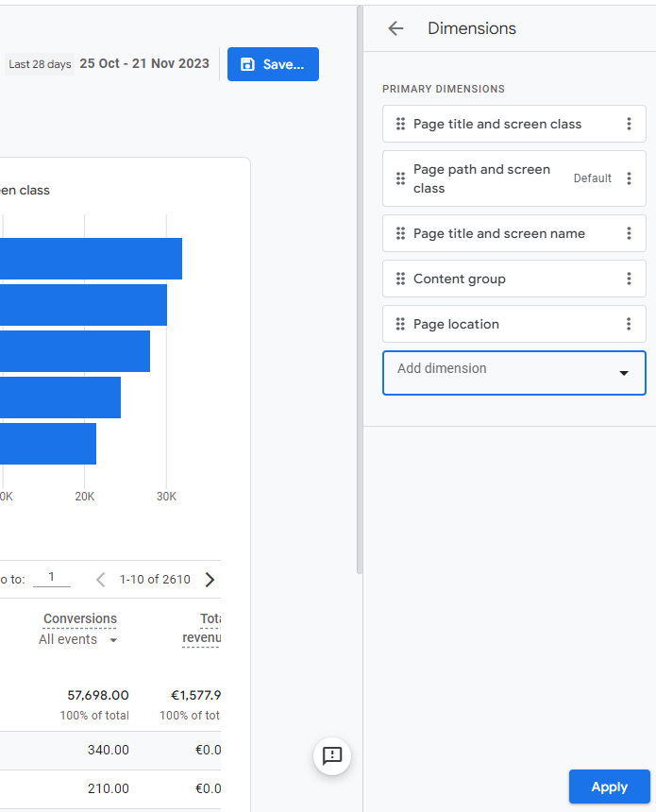Click the vertical scrollbar beside the report
The width and height of the screenshot is (656, 812).
(x=359, y=283)
